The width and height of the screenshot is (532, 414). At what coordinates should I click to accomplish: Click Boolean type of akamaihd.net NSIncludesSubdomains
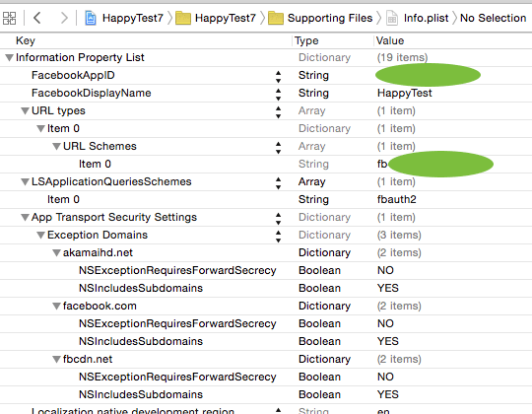pos(319,288)
